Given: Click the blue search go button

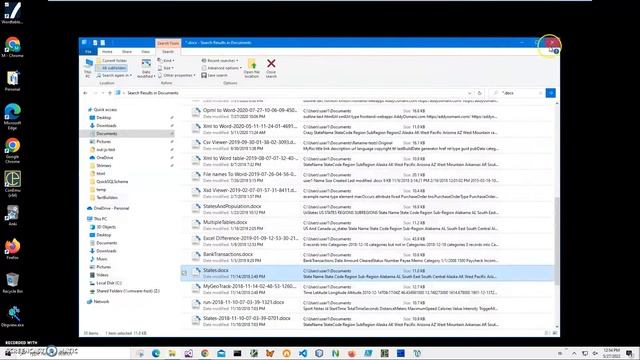Looking at the screenshot, I should click(551, 93).
